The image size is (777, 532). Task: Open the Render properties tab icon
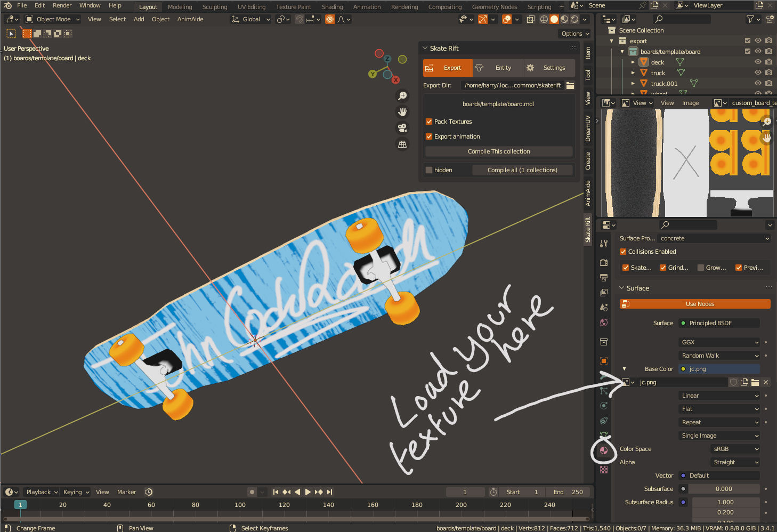604,262
